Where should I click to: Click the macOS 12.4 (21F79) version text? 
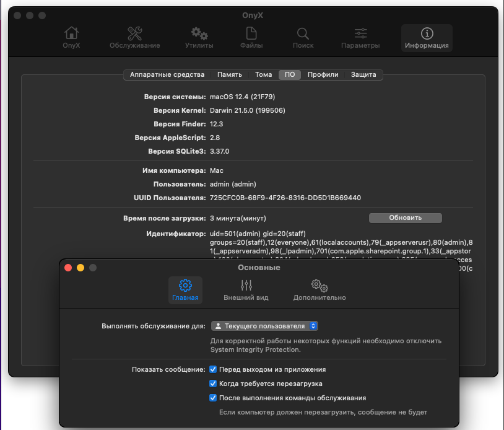242,97
